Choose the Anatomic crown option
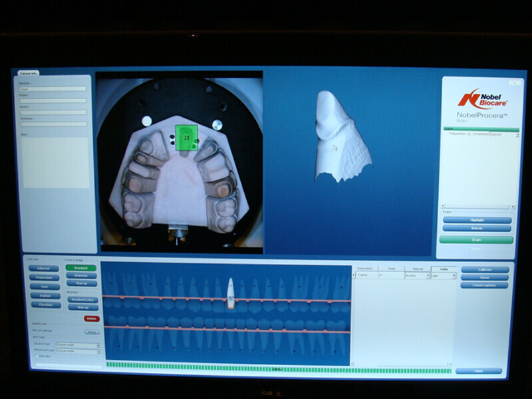This screenshot has height=399, width=532. [80, 276]
